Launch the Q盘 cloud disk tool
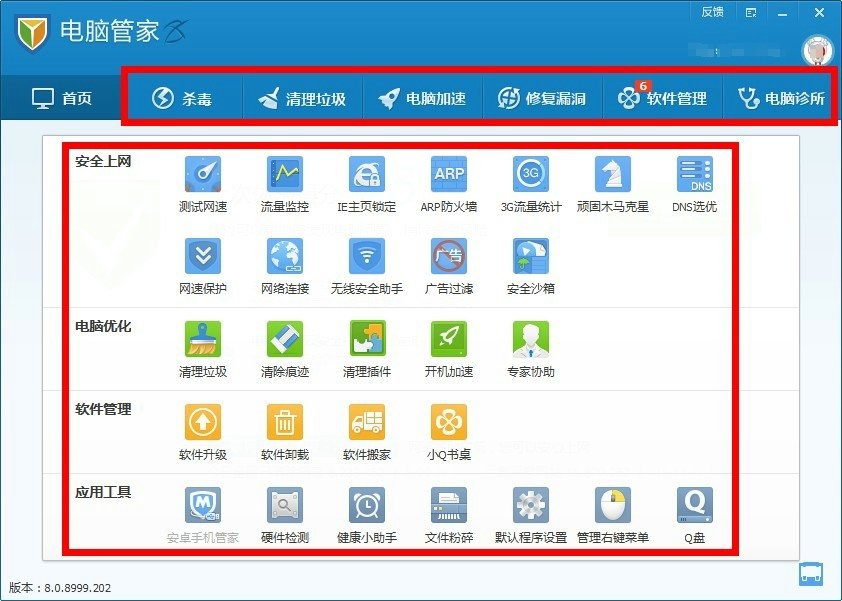 [695, 509]
